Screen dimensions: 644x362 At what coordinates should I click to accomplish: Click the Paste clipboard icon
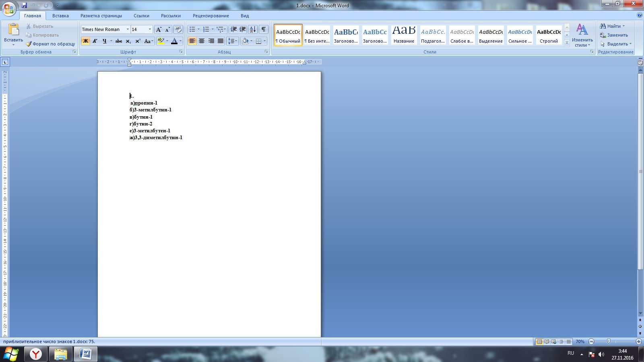13,30
